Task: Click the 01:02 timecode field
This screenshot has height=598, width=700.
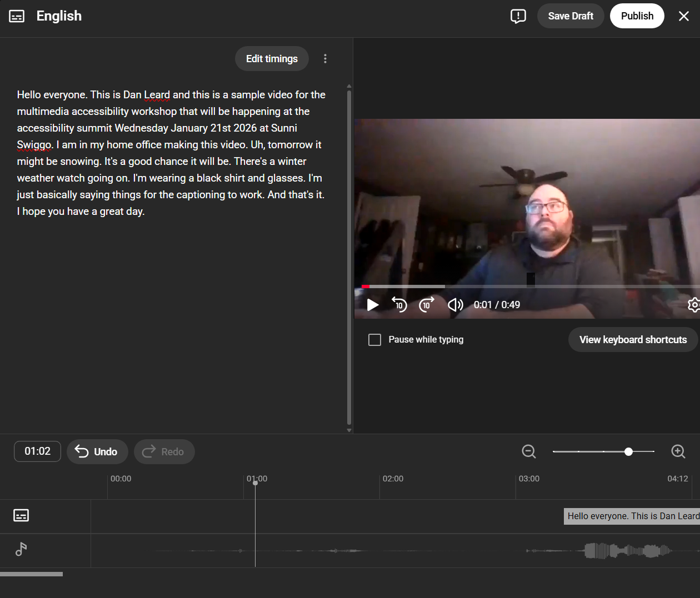Action: pyautogui.click(x=37, y=451)
